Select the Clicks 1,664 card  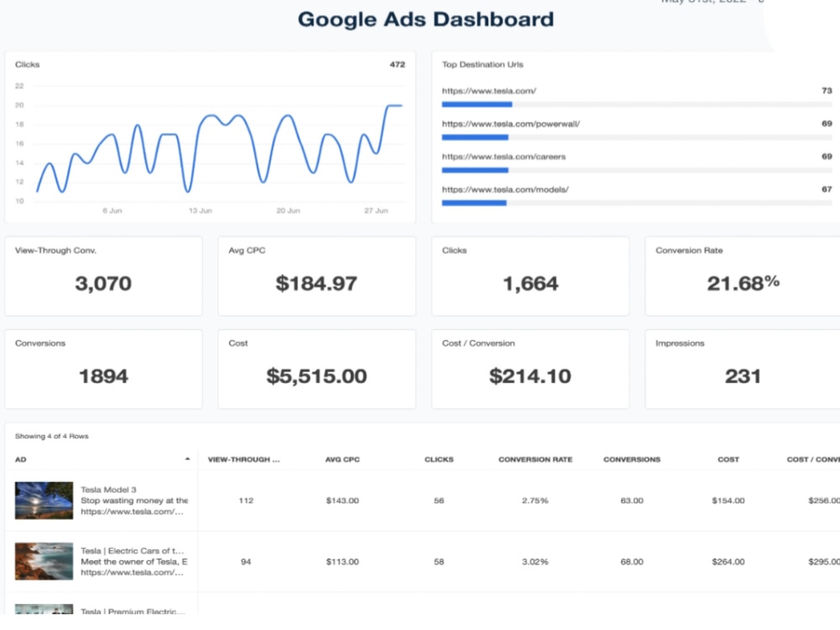(530, 276)
